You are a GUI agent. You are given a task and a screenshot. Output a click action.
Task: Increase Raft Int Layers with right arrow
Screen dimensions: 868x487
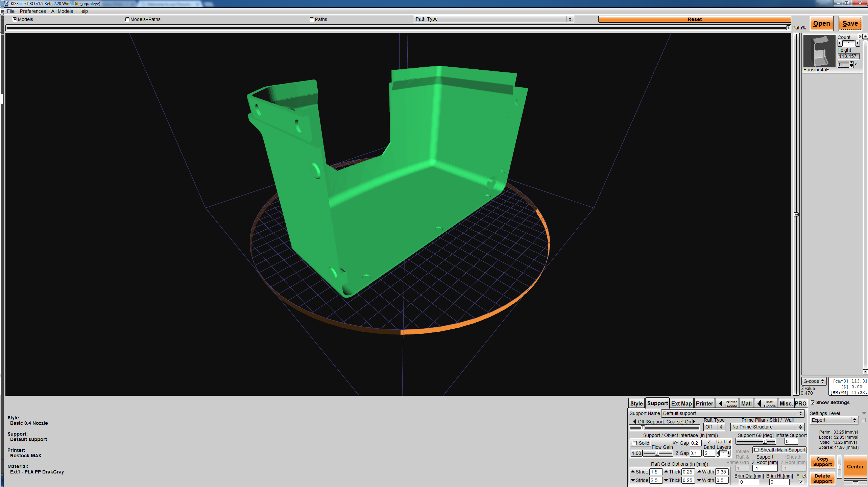point(729,453)
